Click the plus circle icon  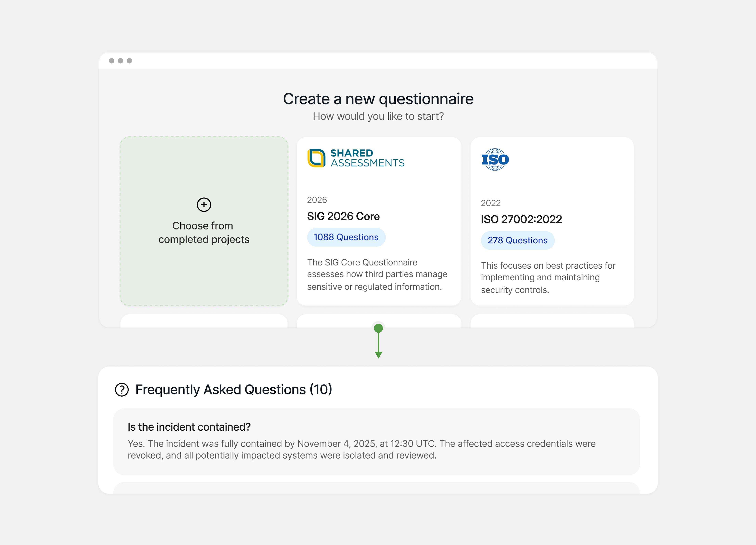[204, 205]
